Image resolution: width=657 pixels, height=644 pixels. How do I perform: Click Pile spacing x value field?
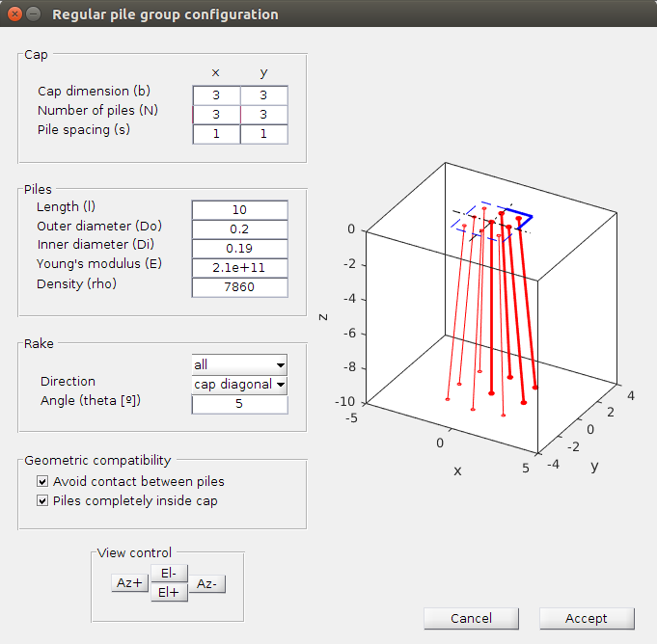pos(216,134)
